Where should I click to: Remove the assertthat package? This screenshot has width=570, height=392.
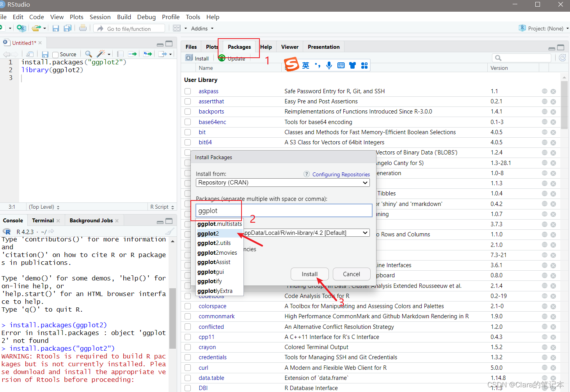[553, 101]
